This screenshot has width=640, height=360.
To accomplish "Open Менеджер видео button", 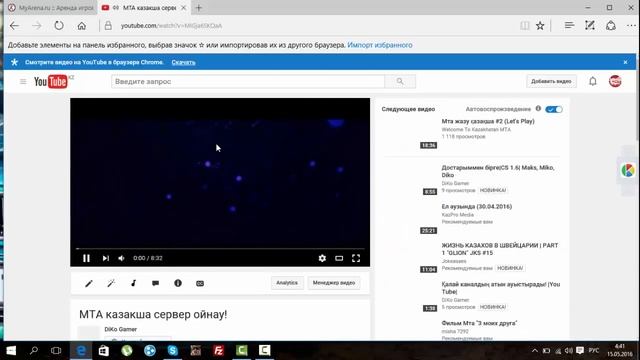I will click(x=334, y=283).
